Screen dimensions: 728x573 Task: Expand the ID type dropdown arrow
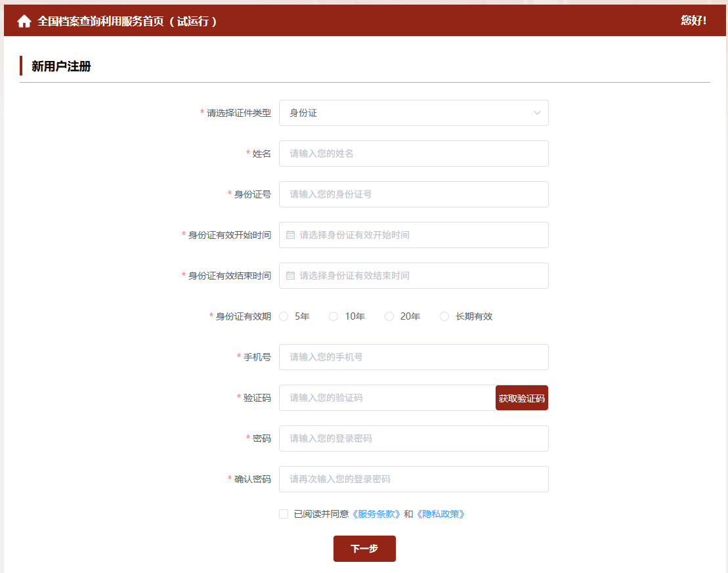pyautogui.click(x=537, y=113)
